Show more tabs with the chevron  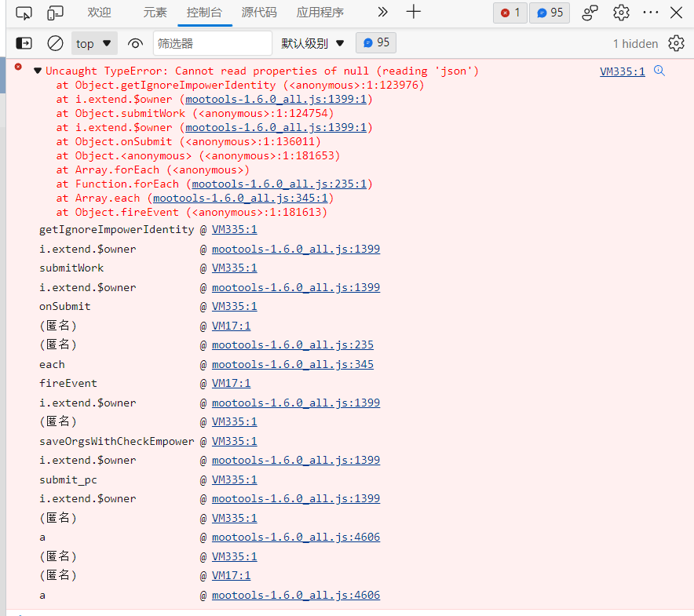[x=382, y=13]
